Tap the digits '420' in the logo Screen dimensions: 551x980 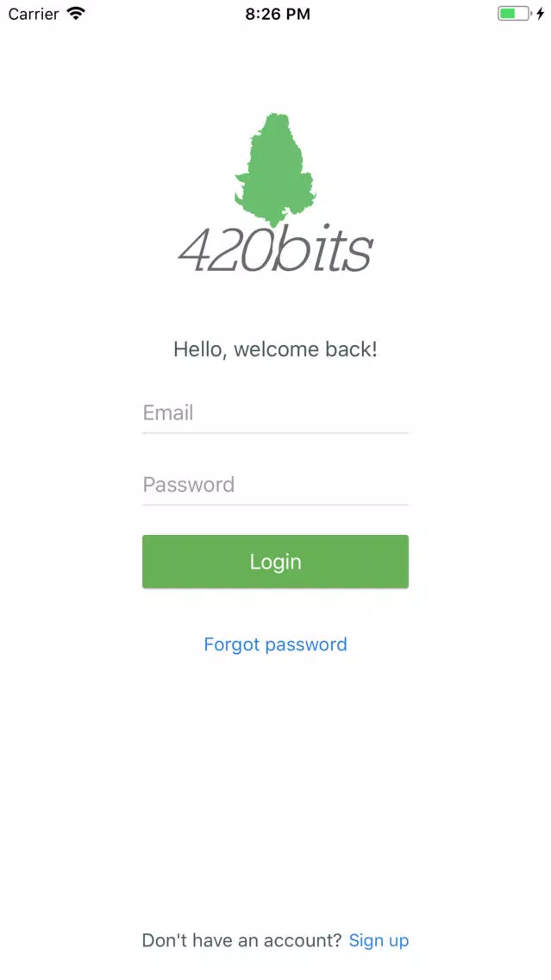point(226,248)
